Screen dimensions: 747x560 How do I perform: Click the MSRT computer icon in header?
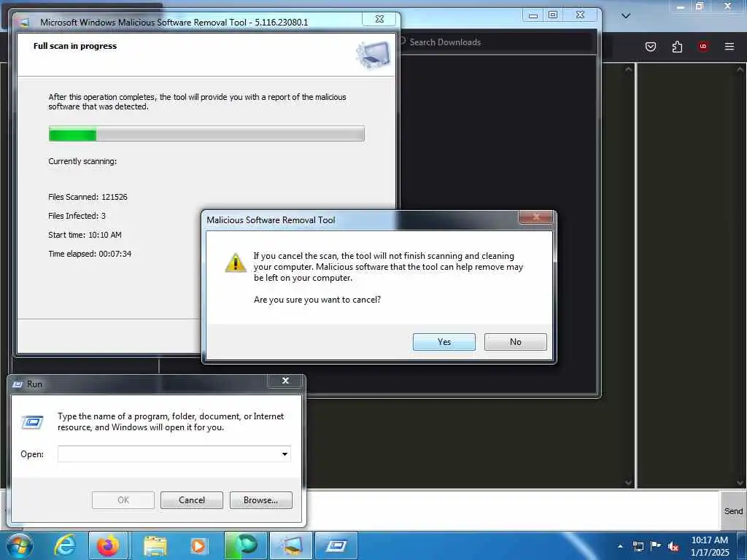(x=374, y=55)
